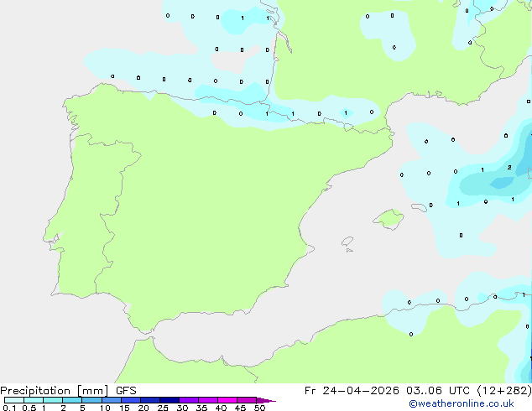Click the legend label '30'

pos(182,408)
